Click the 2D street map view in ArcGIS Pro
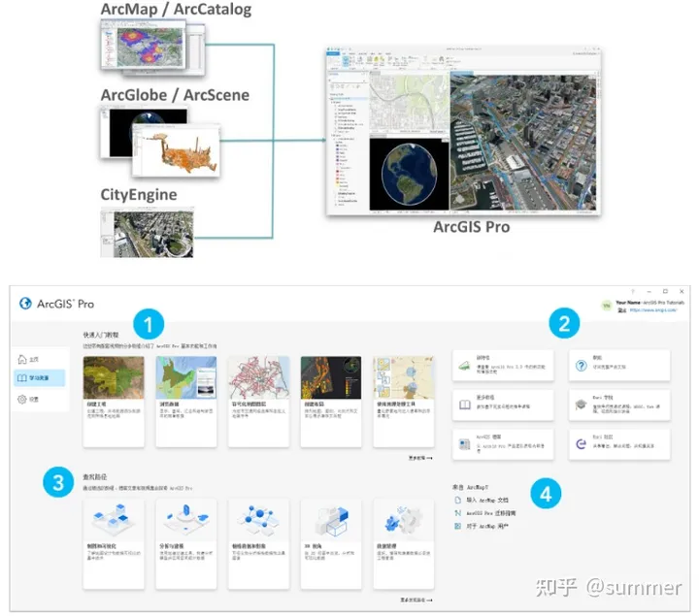This screenshot has width=699, height=616. (x=410, y=104)
